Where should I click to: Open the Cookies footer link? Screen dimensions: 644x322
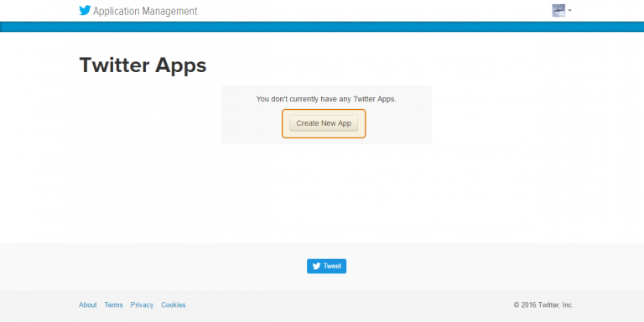(174, 304)
